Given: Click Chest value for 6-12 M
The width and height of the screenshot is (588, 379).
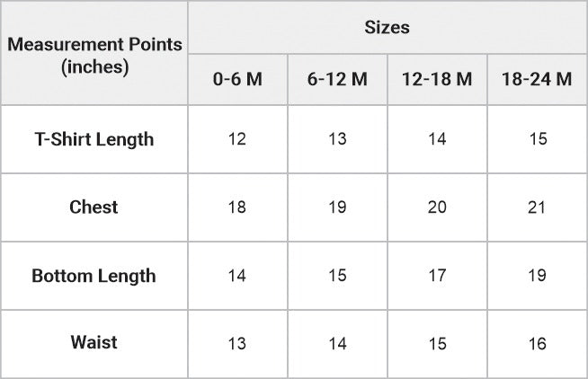Looking at the screenshot, I should pos(337,207).
